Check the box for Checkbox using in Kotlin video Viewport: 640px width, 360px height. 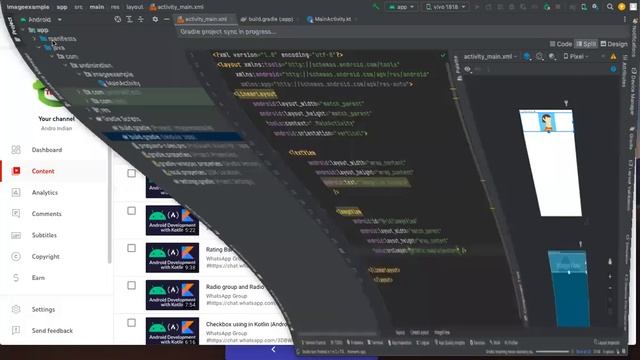click(131, 323)
